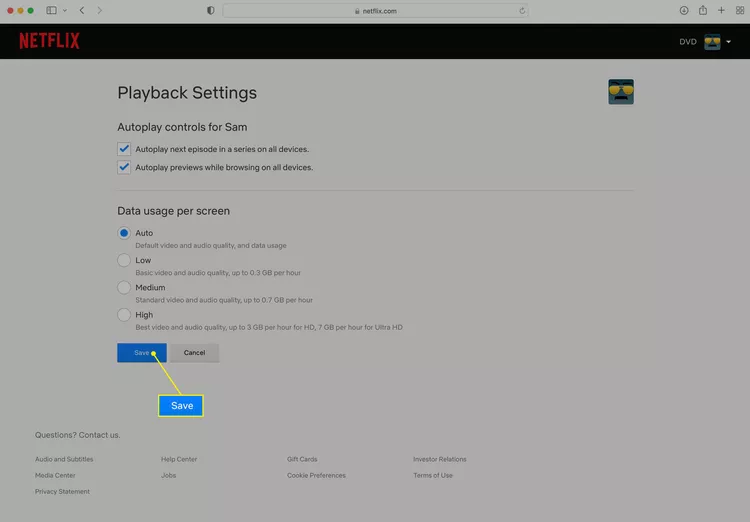This screenshot has width=750, height=522.
Task: Open Safari downloads list
Action: click(684, 10)
